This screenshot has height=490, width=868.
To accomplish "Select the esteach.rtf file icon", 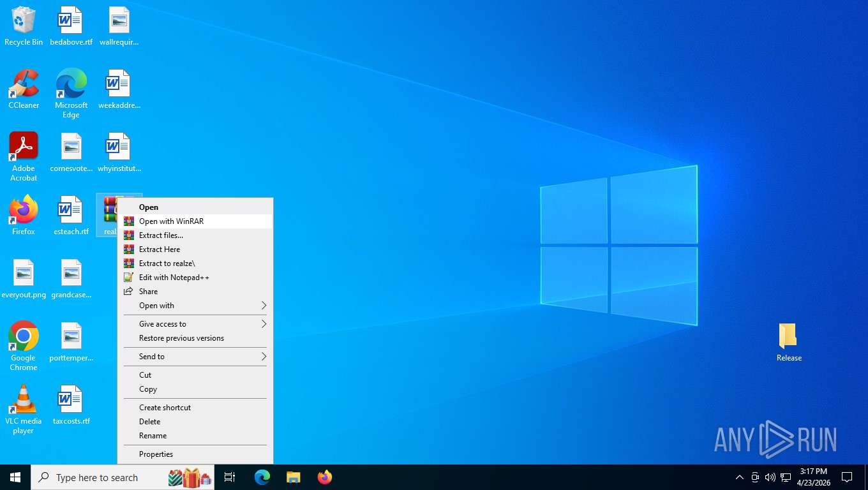I will pos(71,216).
